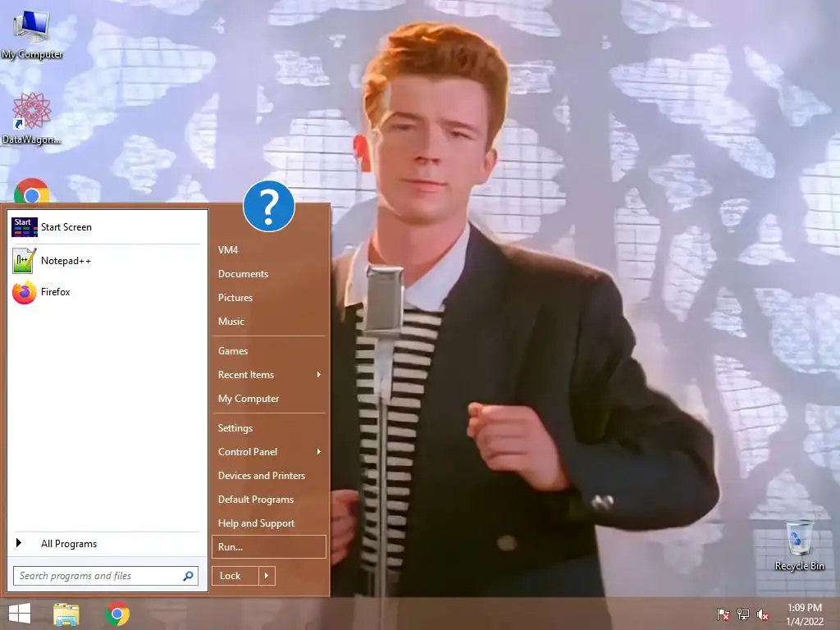Open File Explorer from the taskbar
The height and width of the screenshot is (630, 840).
[66, 614]
